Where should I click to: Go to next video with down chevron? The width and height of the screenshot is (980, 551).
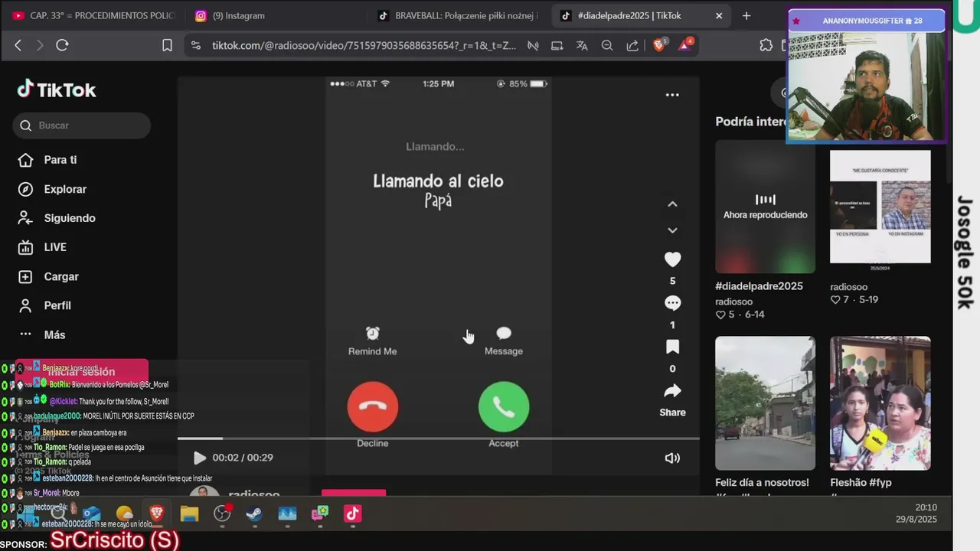tap(672, 230)
